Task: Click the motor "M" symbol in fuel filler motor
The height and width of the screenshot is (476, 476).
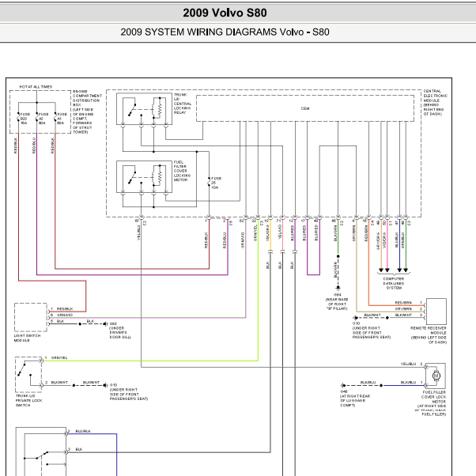Action: 436,376
